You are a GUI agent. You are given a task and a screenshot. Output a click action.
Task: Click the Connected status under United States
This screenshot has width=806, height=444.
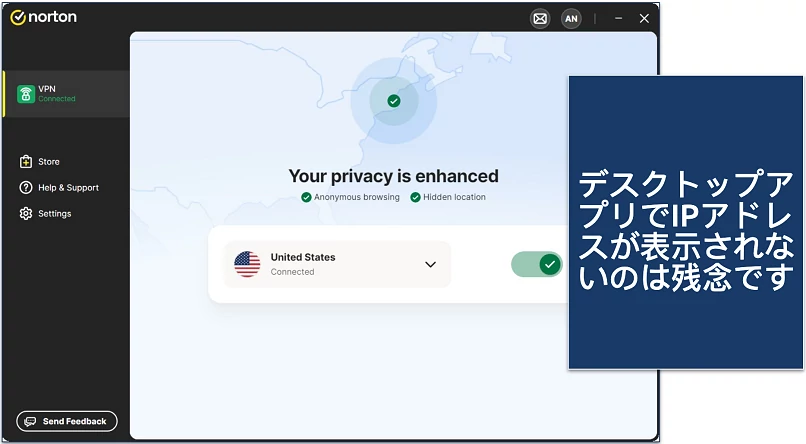292,272
